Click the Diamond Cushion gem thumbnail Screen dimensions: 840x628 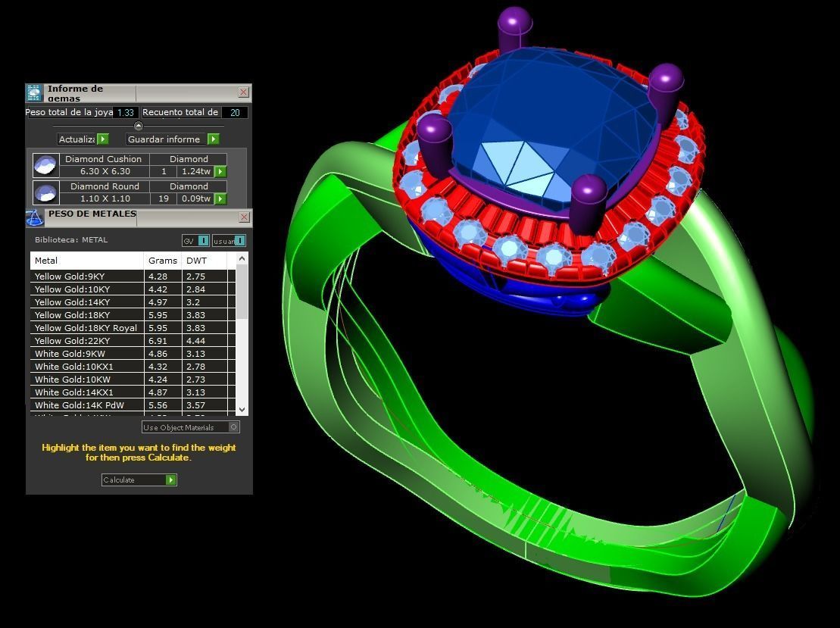pyautogui.click(x=45, y=165)
